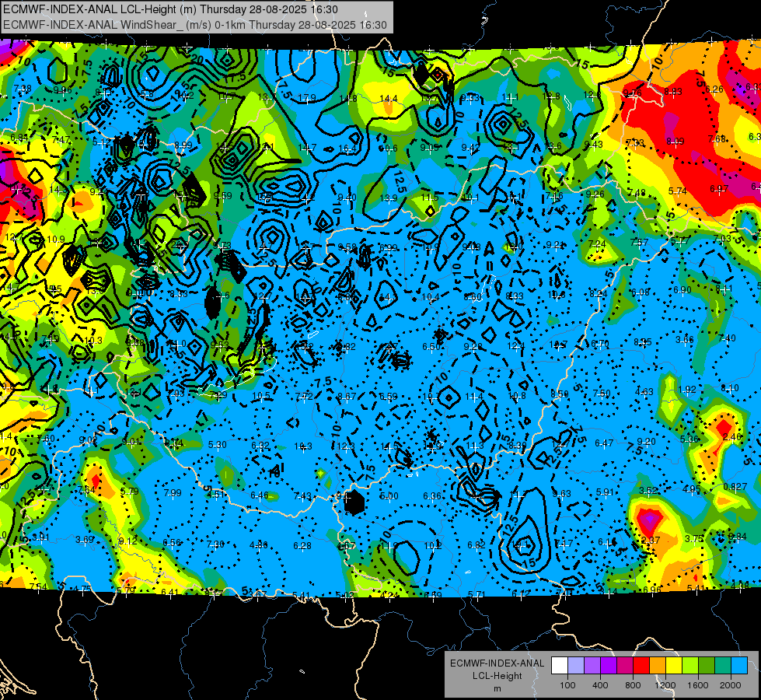This screenshot has height=700, width=761.
Task: Click the 9.20 wind shear value
Action: click(x=647, y=442)
